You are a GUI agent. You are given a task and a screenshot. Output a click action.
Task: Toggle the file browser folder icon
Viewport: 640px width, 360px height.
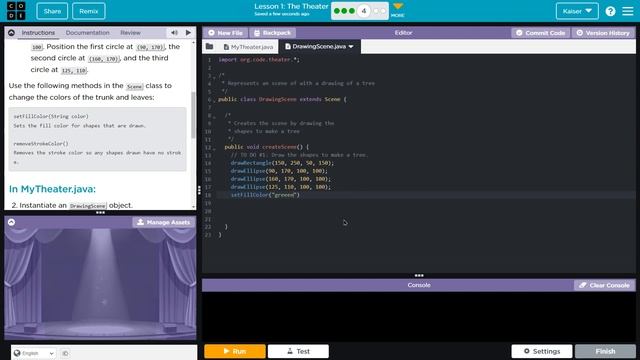pos(209,47)
